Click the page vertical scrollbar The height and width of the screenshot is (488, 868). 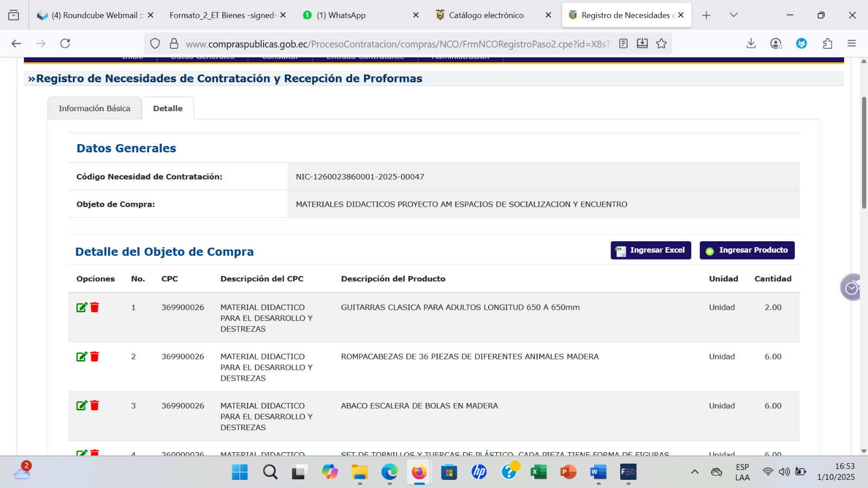point(864,152)
